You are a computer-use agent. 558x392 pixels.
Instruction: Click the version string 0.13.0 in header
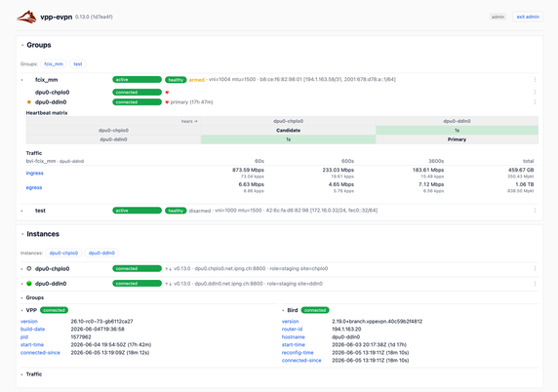pyautogui.click(x=82, y=17)
